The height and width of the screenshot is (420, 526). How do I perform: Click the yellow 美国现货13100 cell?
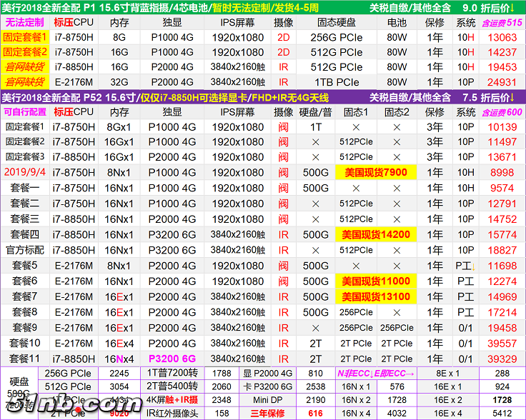375,296
